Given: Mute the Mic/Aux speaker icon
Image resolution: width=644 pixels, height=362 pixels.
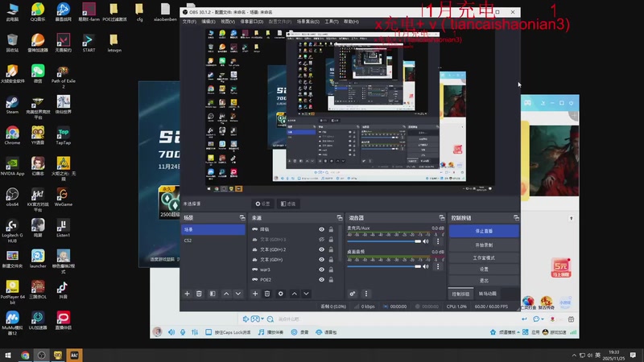Looking at the screenshot, I should pyautogui.click(x=426, y=241).
